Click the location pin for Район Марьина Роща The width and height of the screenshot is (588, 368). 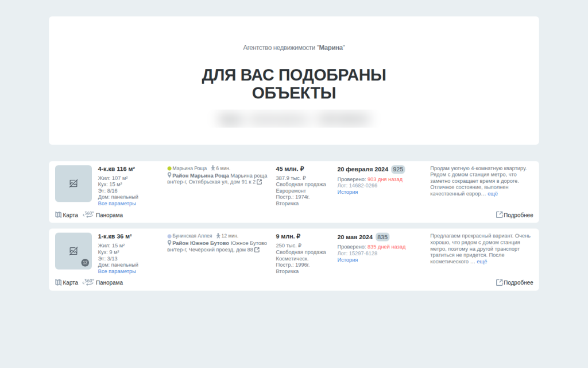[169, 175]
